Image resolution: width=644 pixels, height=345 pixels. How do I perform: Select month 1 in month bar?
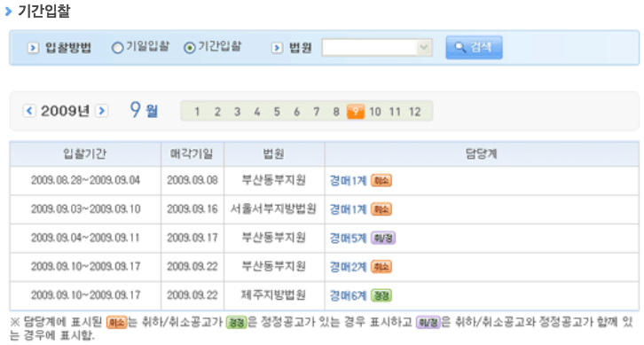[x=197, y=112]
